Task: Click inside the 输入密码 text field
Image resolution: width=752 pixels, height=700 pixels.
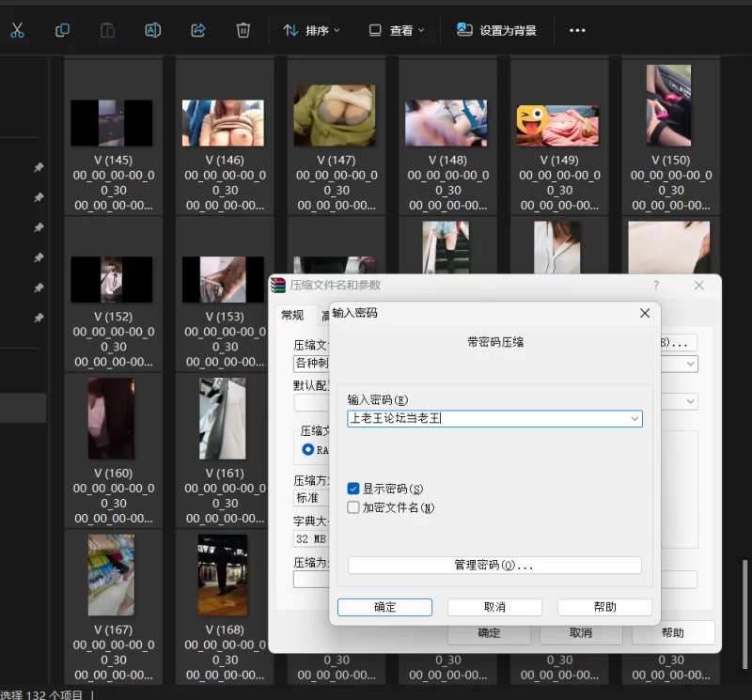Action: tap(489, 419)
